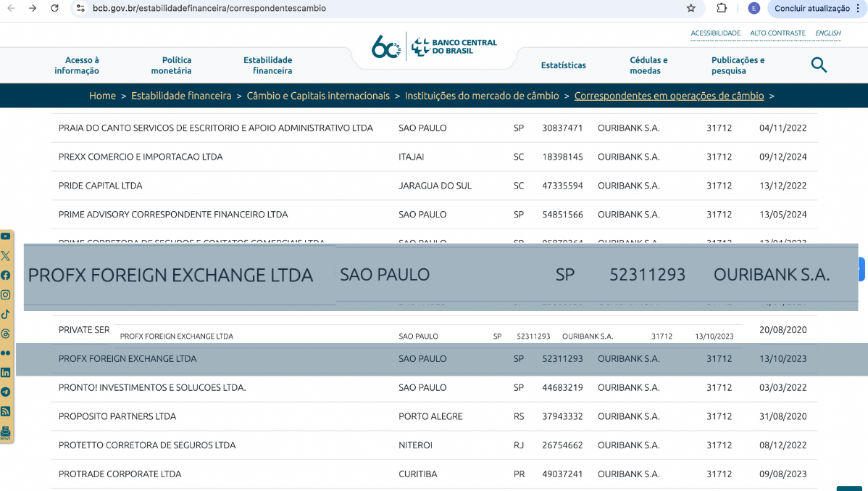
Task: Click the date 04/11/2022
Action: [x=783, y=128]
